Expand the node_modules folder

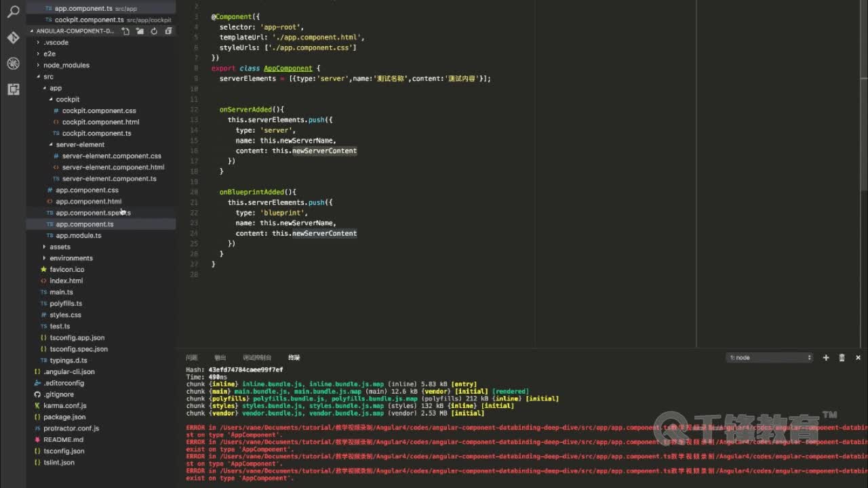(66, 65)
